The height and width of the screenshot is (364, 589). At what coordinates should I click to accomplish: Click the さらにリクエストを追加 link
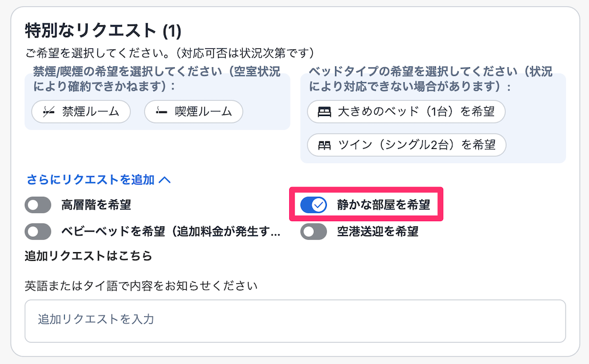coord(90,180)
